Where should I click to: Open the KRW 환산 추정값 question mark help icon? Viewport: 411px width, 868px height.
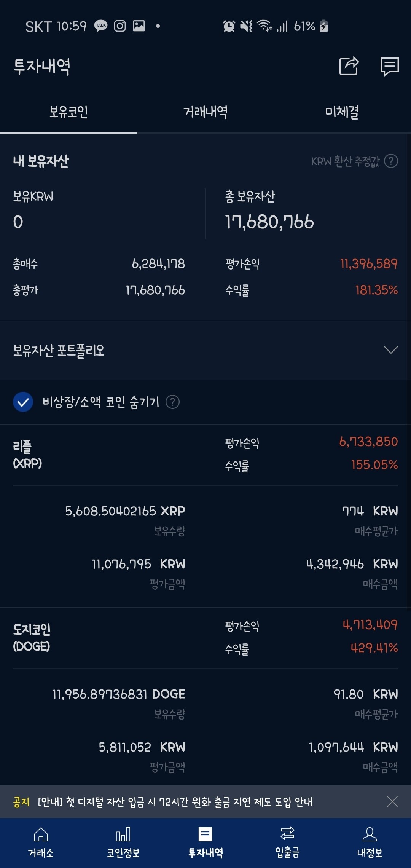tap(392, 162)
